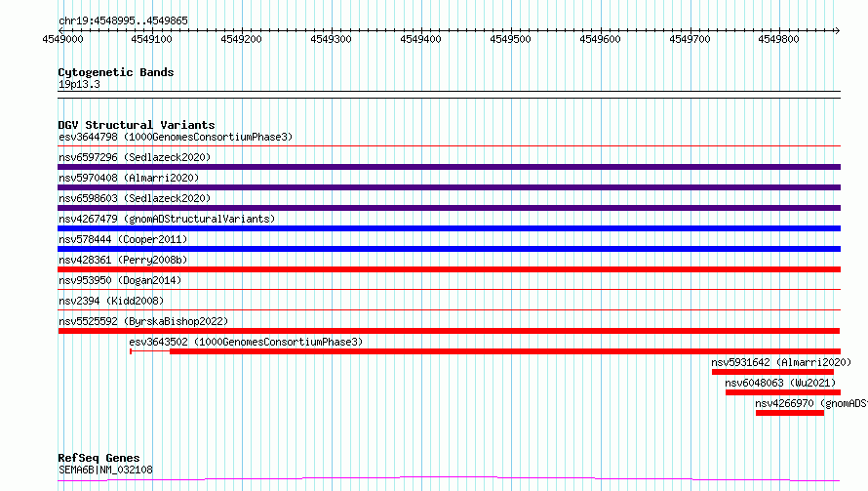Open the nsv578444 (Cooper2011) label
Screen dimensions: 868x491
point(123,239)
